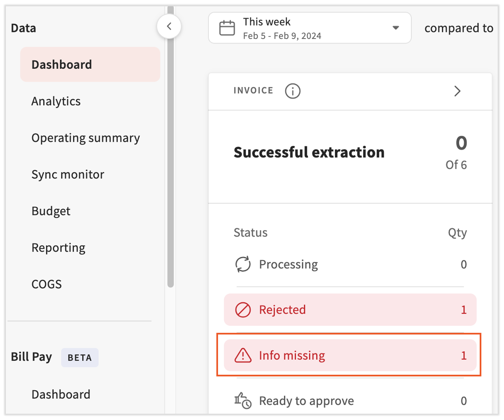504x420 pixels.
Task: Collapse the sidebar with the left chevron
Action: coord(169,26)
